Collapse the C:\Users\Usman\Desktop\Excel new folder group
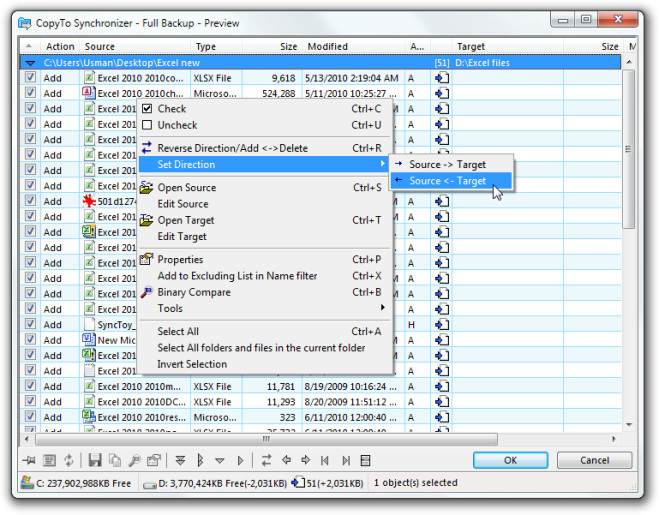 [x=30, y=63]
